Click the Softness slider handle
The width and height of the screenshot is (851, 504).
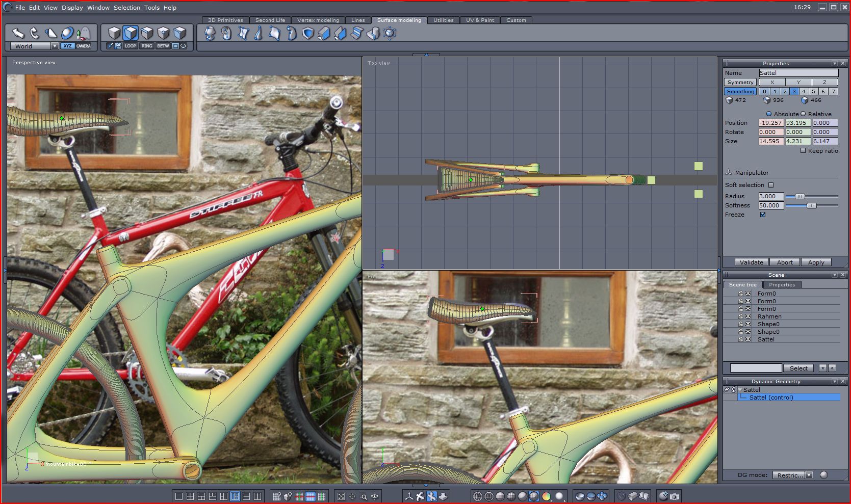pyautogui.click(x=812, y=205)
